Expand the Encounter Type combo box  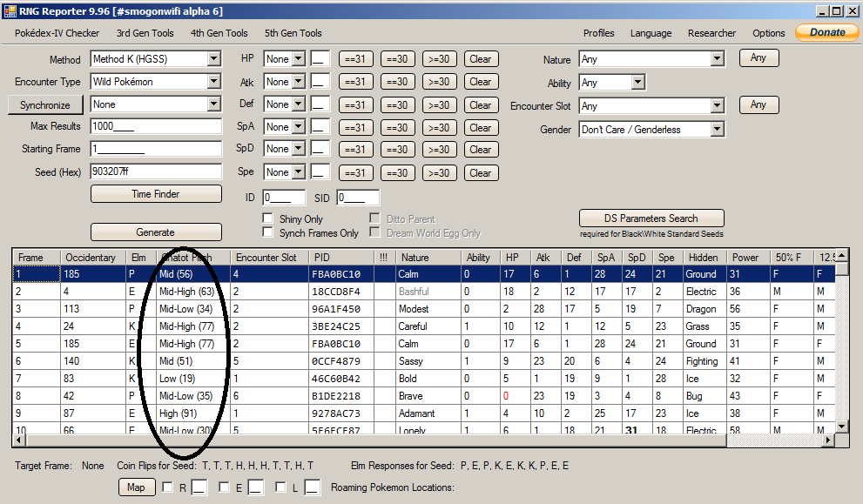click(214, 82)
